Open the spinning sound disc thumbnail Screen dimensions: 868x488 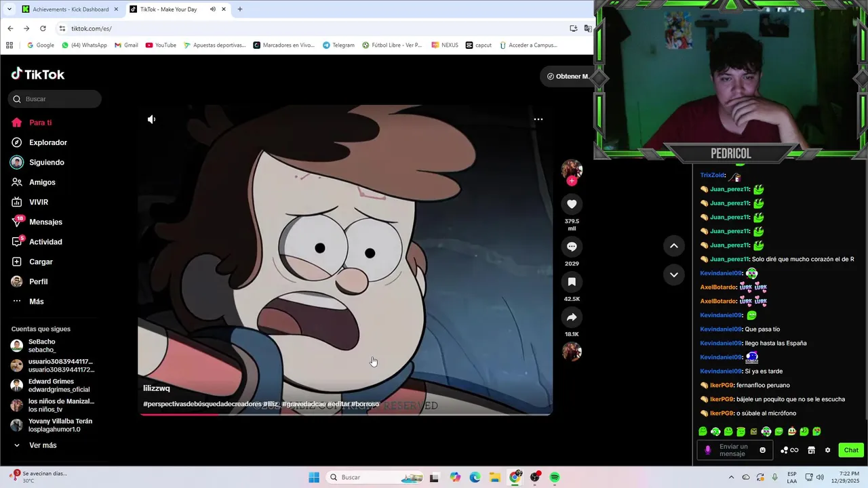(x=572, y=351)
